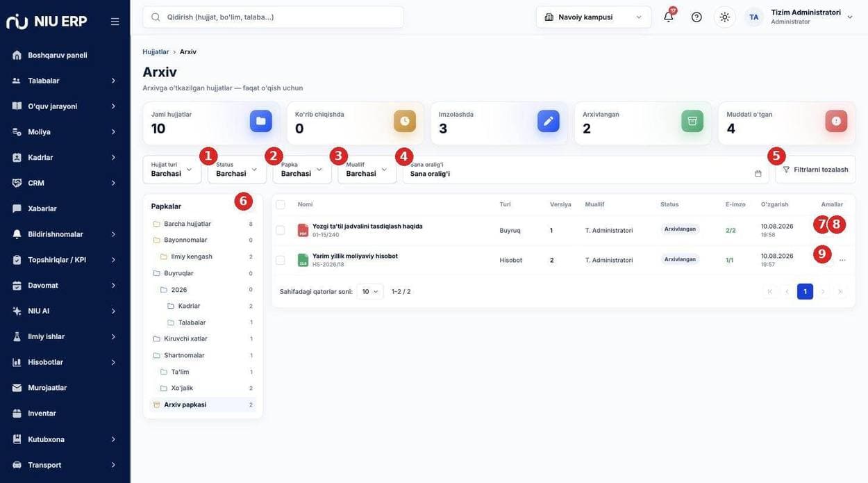Viewport: 868px width, 483px height.
Task: Open the Hujjat turi filter dropdown
Action: click(x=172, y=170)
